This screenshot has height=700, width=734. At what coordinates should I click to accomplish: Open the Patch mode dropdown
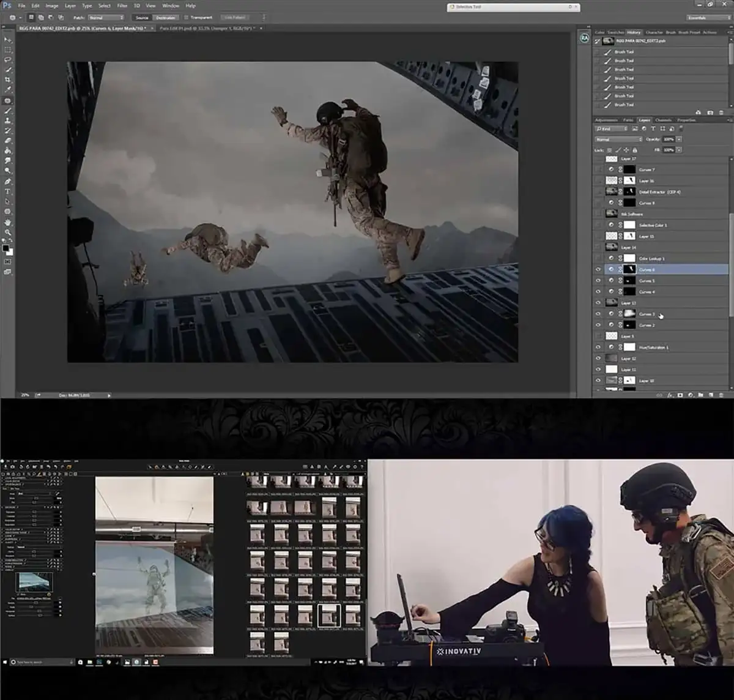106,18
